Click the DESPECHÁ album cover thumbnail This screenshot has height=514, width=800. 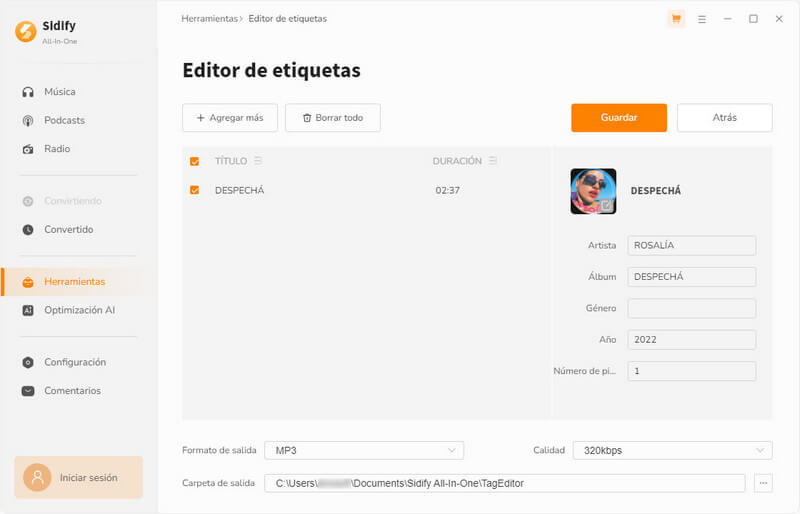click(593, 191)
